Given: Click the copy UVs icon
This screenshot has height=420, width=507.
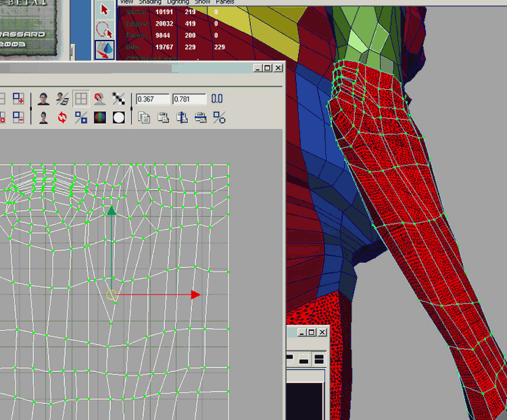Looking at the screenshot, I should tap(144, 117).
